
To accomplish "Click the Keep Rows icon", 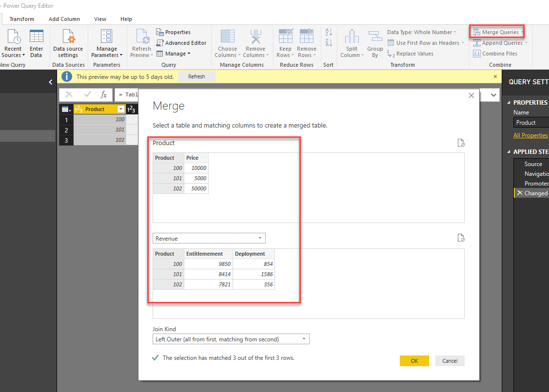I will pyautogui.click(x=285, y=37).
